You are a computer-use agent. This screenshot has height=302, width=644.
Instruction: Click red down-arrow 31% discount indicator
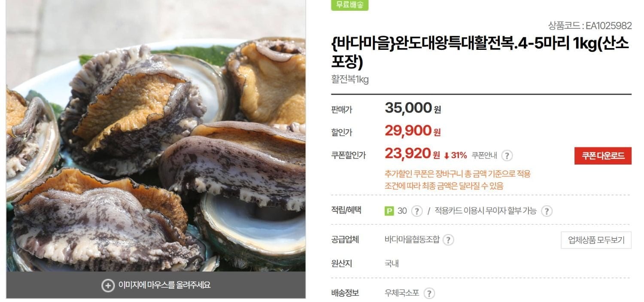pyautogui.click(x=455, y=155)
